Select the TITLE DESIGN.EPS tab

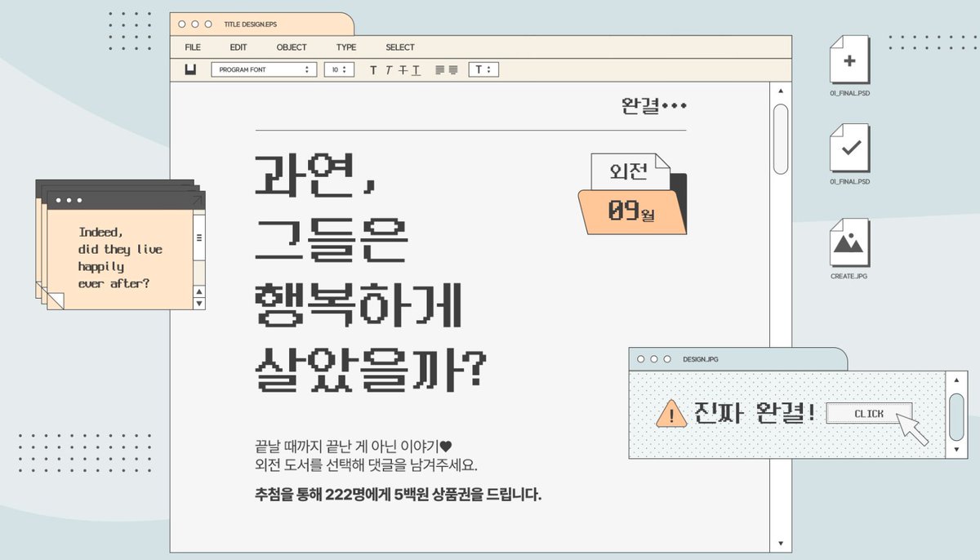262,24
